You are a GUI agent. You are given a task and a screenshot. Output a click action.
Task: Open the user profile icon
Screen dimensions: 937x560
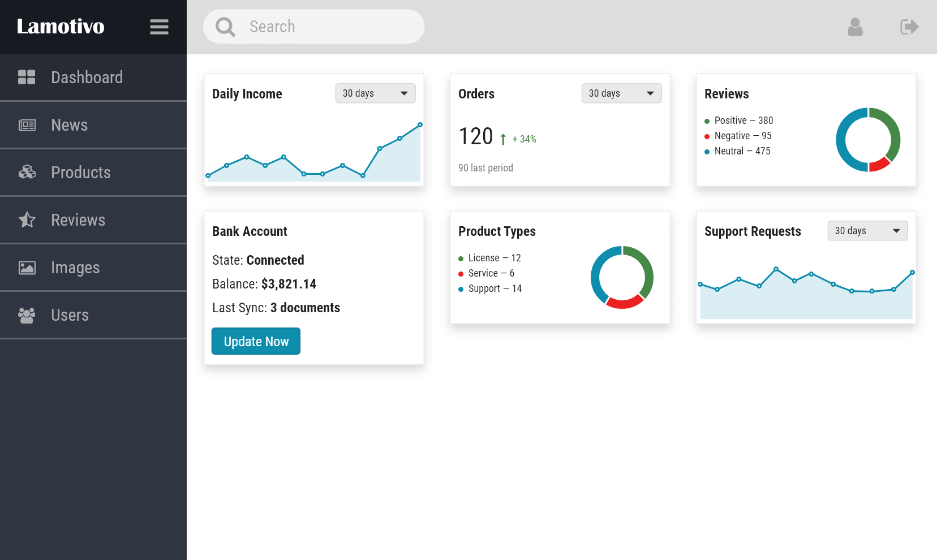click(855, 27)
